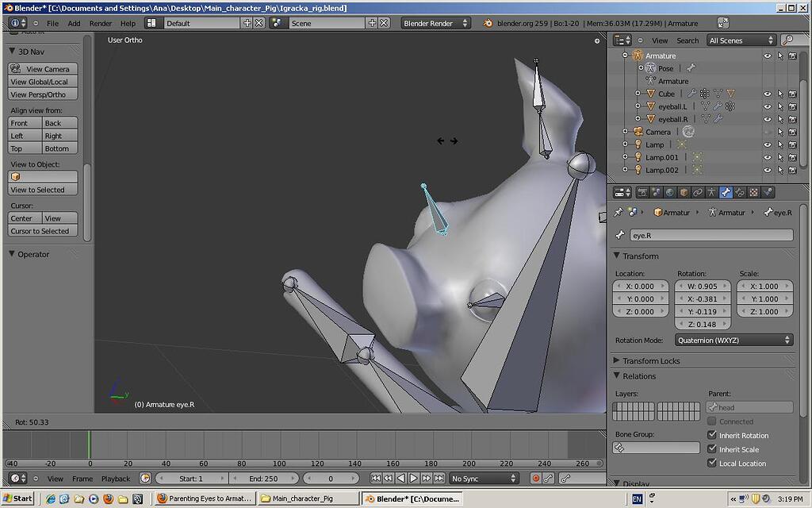Click the eye.R bone name field
Image resolution: width=812 pixels, height=508 pixels.
711,235
